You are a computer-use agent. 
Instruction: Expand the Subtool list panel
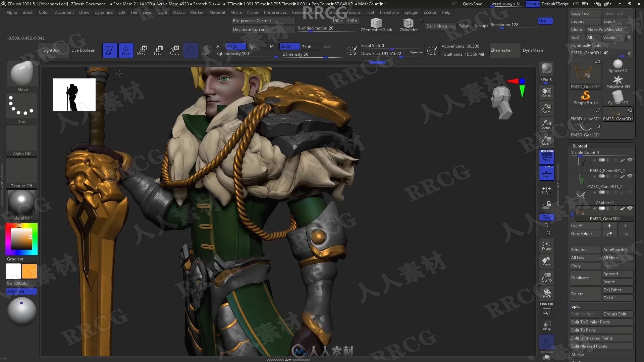[x=579, y=146]
